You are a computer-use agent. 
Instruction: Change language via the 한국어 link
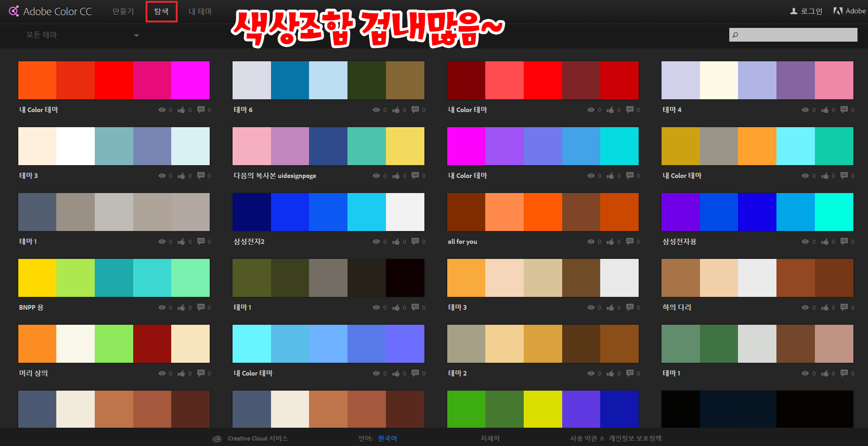pyautogui.click(x=387, y=438)
